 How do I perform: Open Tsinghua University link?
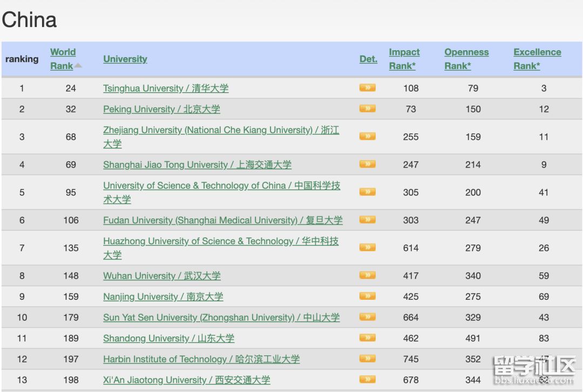tap(166, 88)
